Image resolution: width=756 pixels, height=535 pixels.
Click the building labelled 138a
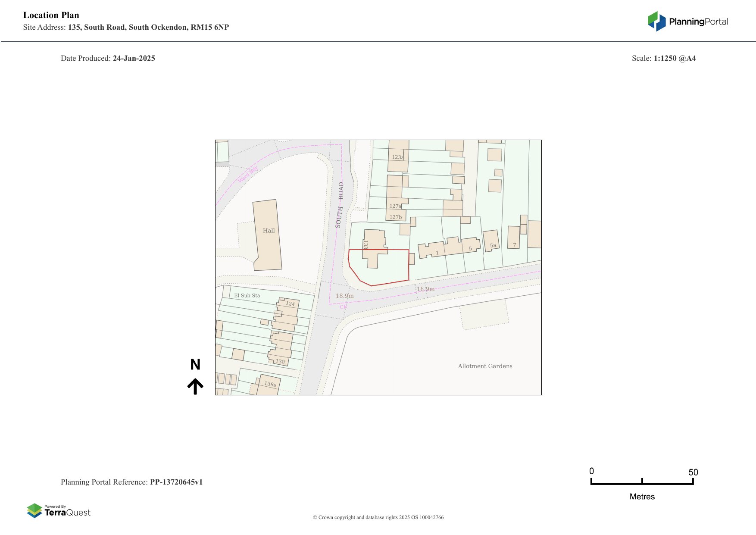click(269, 386)
